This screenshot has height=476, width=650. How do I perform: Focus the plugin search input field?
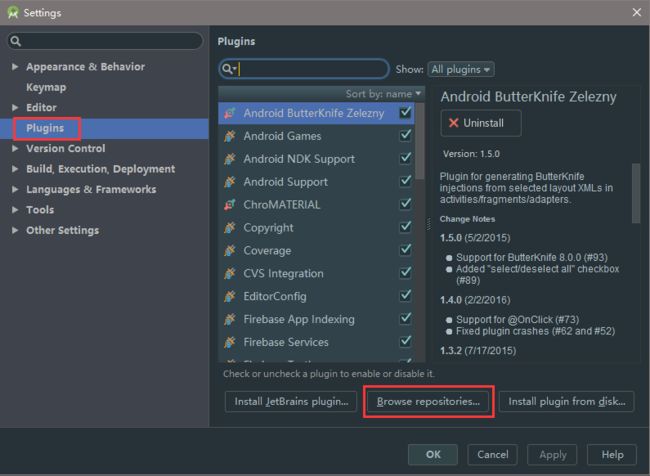coord(304,69)
